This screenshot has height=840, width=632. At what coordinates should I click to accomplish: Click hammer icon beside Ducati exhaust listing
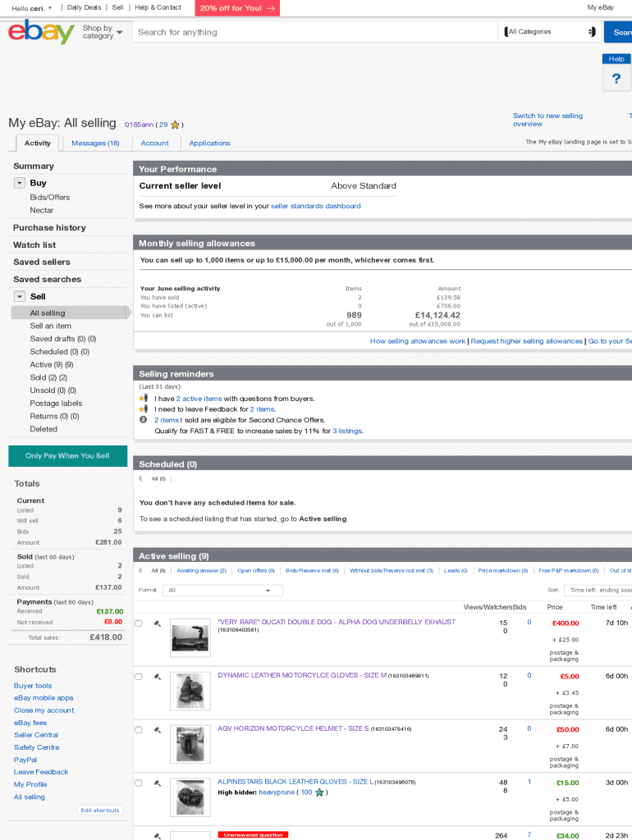[x=158, y=623]
